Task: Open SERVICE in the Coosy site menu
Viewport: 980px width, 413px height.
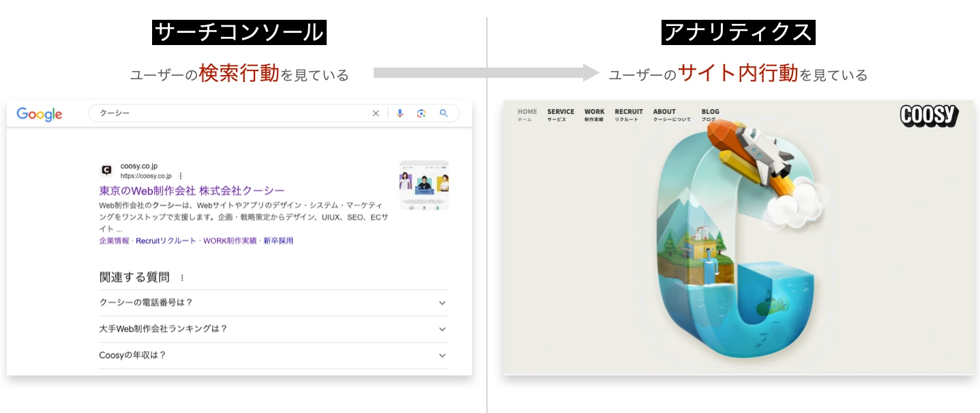Action: pos(561,115)
